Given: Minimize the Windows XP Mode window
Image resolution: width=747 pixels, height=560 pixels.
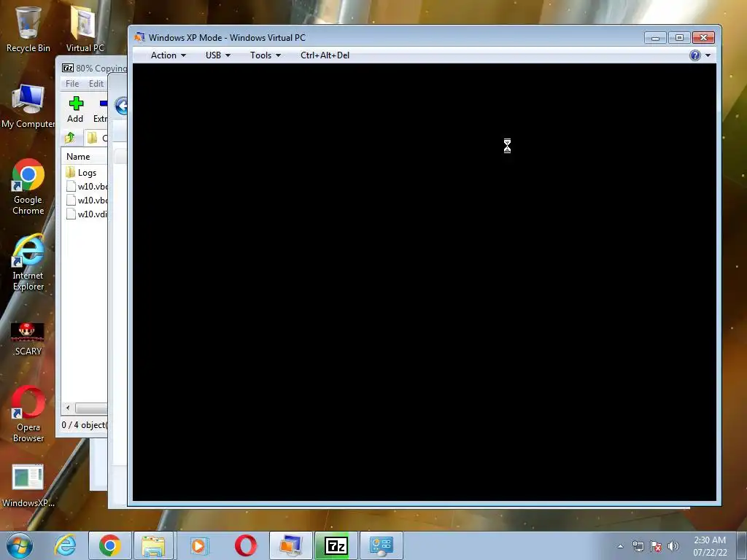Looking at the screenshot, I should click(655, 38).
